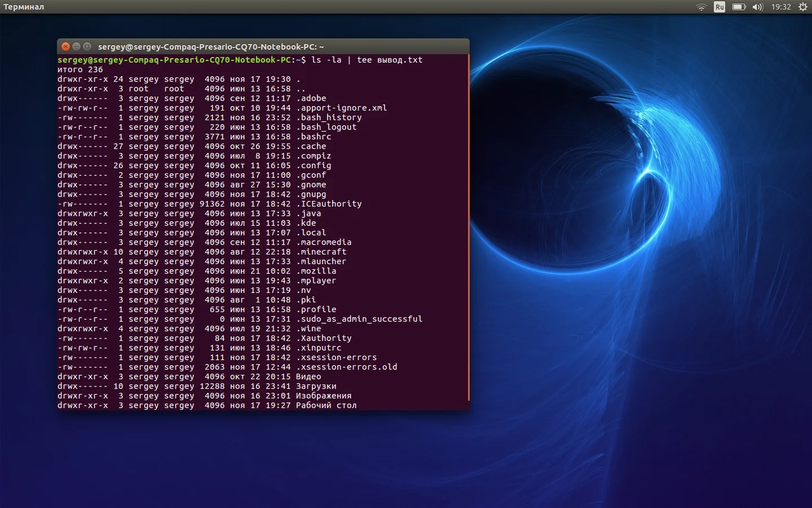This screenshot has height=508, width=812.
Task: Open the sound volume indicator
Action: tap(757, 7)
